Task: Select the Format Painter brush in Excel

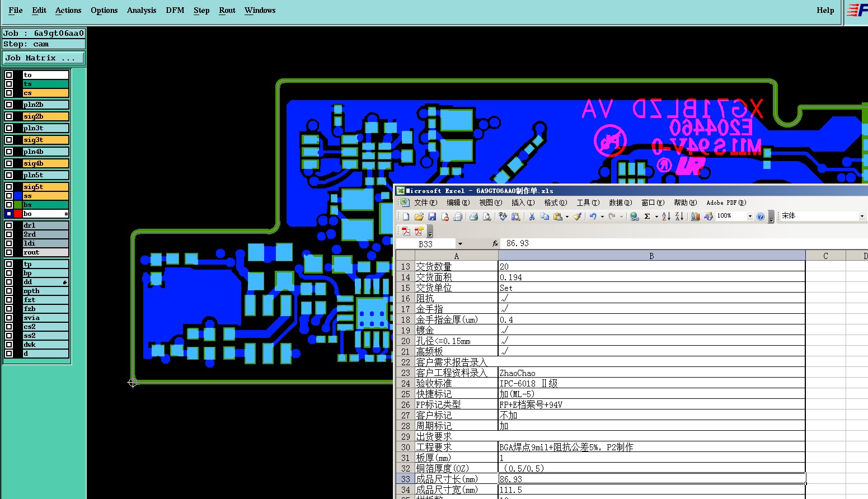Action: click(577, 216)
